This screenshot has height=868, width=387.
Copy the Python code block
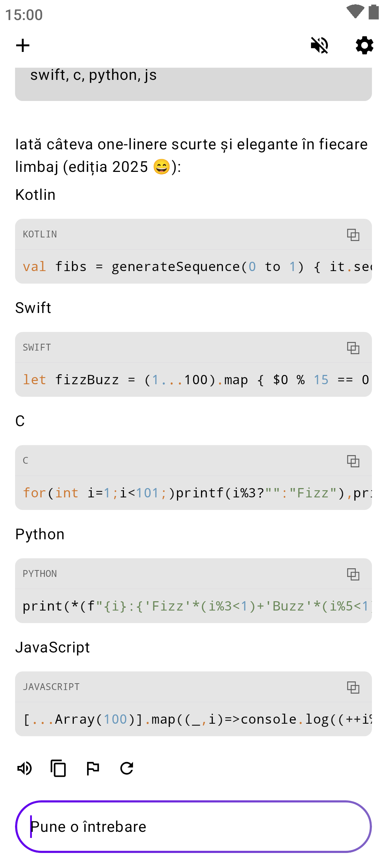pos(353,574)
